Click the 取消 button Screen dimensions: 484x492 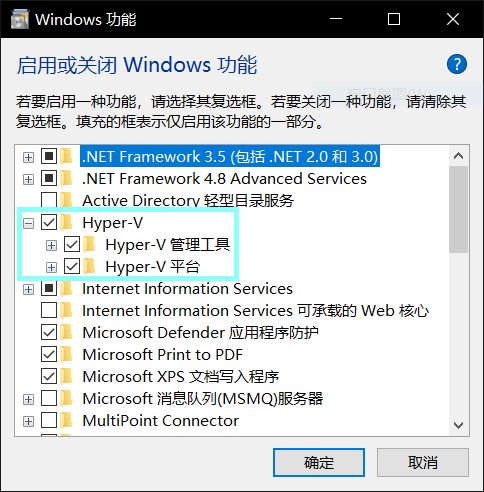click(423, 463)
